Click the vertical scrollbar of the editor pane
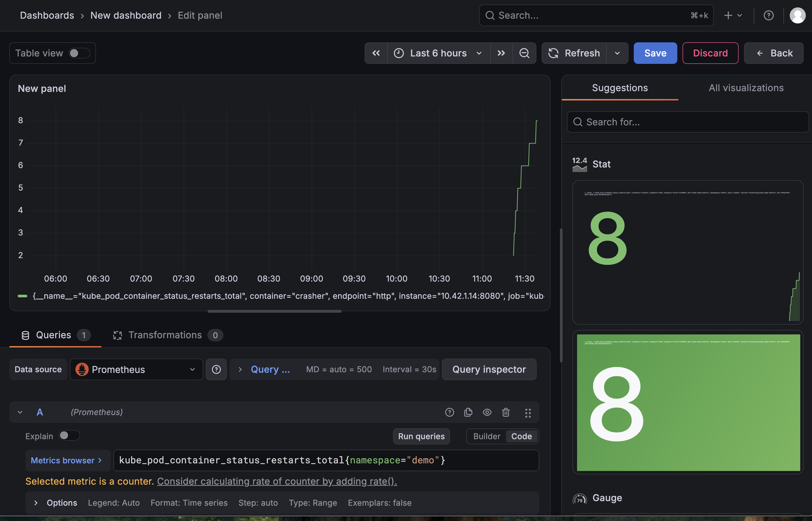This screenshot has height=521, width=812. click(561, 295)
